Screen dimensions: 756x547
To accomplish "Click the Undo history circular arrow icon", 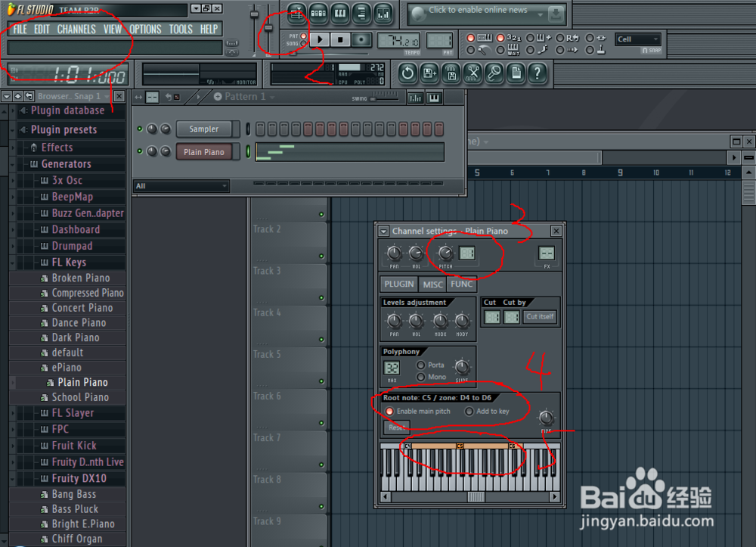I will pyautogui.click(x=408, y=73).
